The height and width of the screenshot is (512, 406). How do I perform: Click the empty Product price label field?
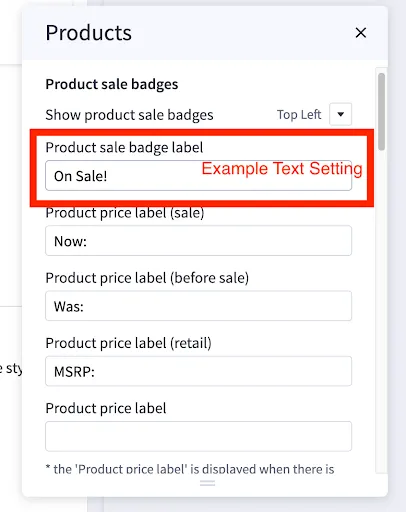pyautogui.click(x=198, y=436)
